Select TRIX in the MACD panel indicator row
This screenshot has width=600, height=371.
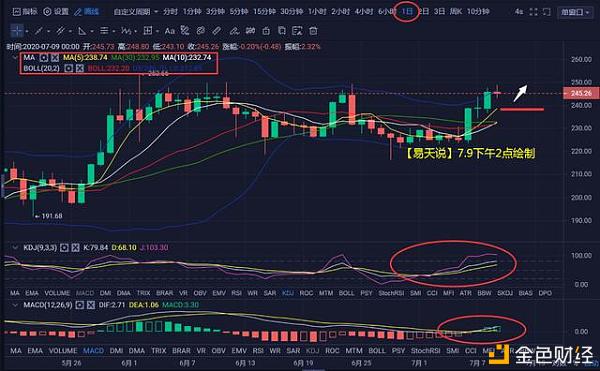click(158, 350)
